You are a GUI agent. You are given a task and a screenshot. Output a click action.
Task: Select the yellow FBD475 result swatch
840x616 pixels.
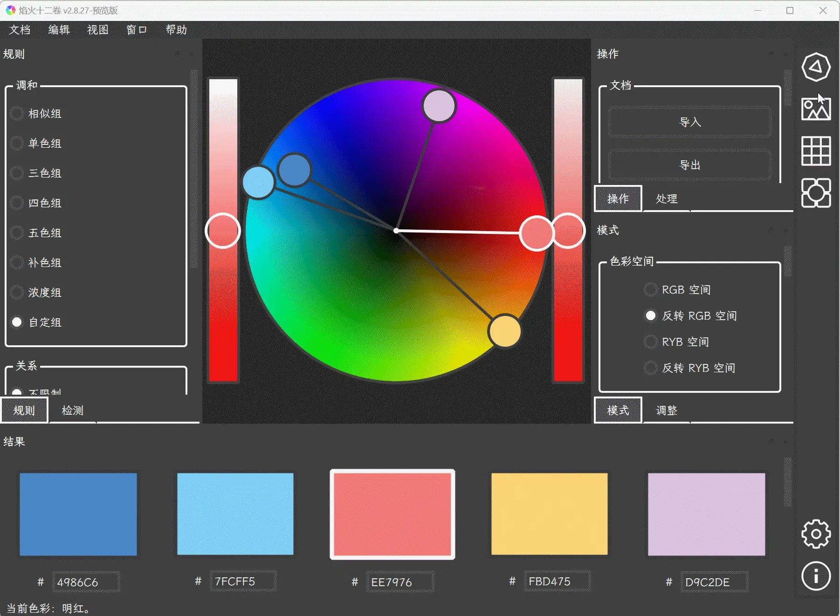tap(549, 514)
